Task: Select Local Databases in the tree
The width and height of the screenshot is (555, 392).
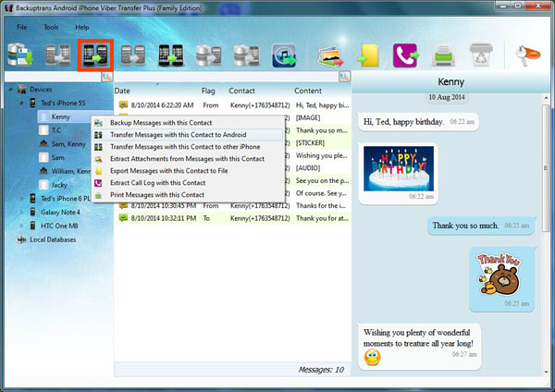Action: tap(53, 239)
